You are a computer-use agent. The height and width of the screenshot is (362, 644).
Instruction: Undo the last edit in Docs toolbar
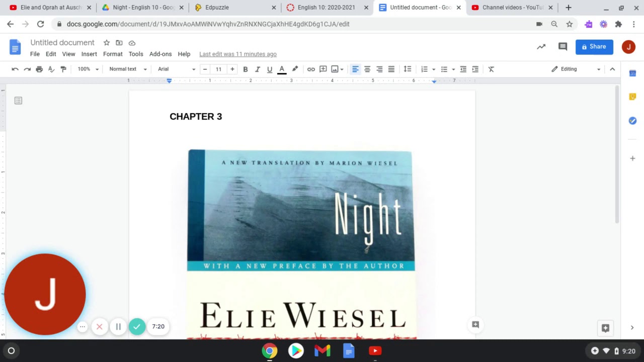15,69
